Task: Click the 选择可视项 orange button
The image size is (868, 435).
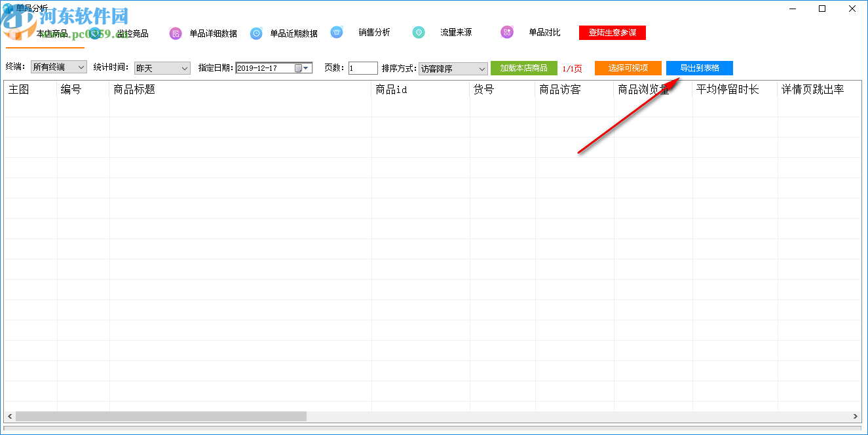Action: [628, 67]
